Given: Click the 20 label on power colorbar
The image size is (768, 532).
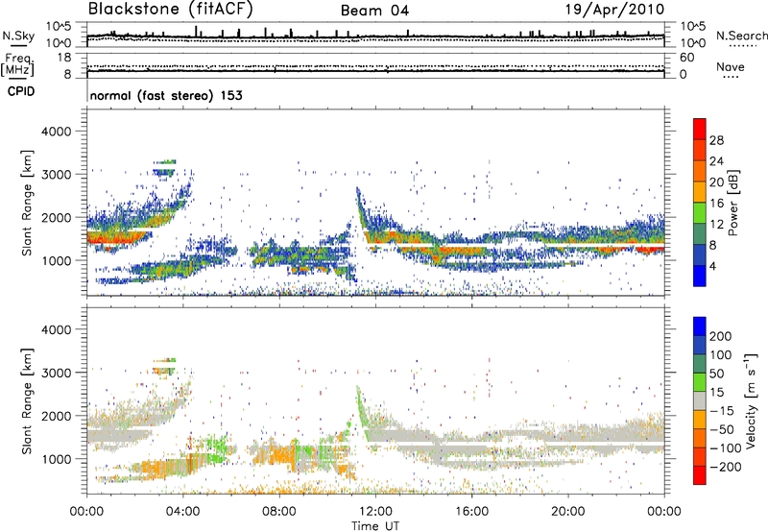Looking at the screenshot, I should [x=716, y=182].
